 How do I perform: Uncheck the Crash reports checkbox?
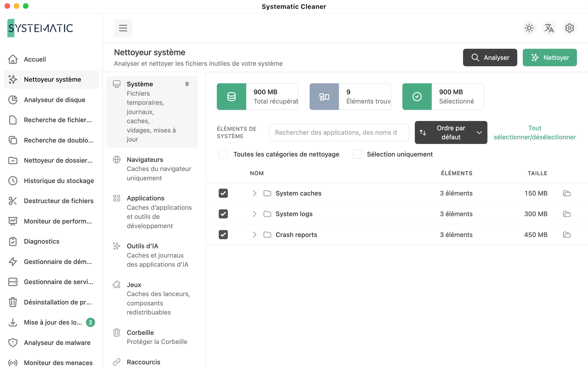(x=223, y=235)
